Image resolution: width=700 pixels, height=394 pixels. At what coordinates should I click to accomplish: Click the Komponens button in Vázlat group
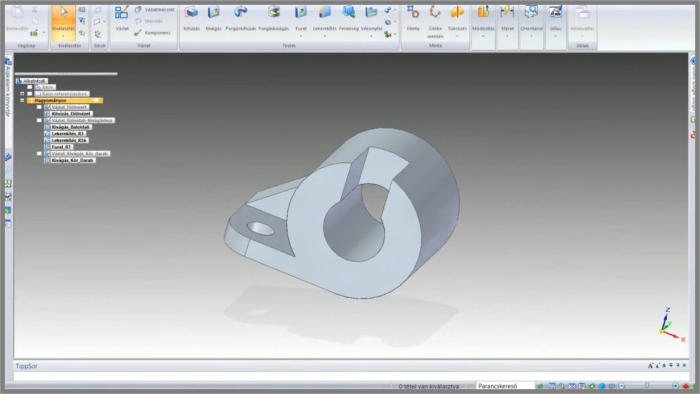(153, 33)
